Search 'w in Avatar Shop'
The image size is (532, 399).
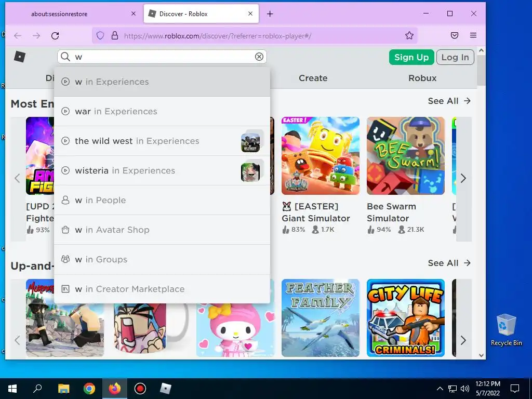coord(162,230)
